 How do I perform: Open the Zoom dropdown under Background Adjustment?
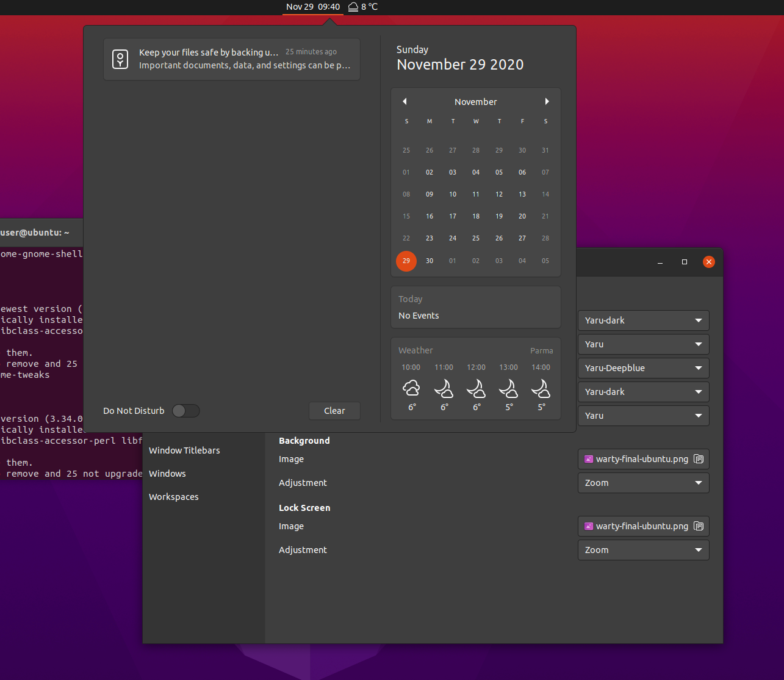(x=643, y=483)
